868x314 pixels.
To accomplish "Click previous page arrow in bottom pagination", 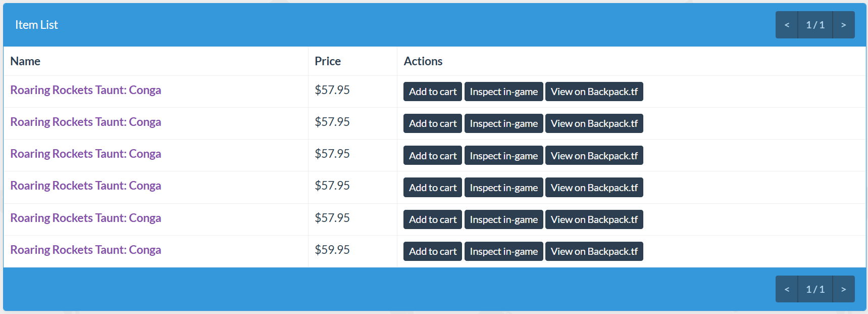I will pyautogui.click(x=787, y=289).
